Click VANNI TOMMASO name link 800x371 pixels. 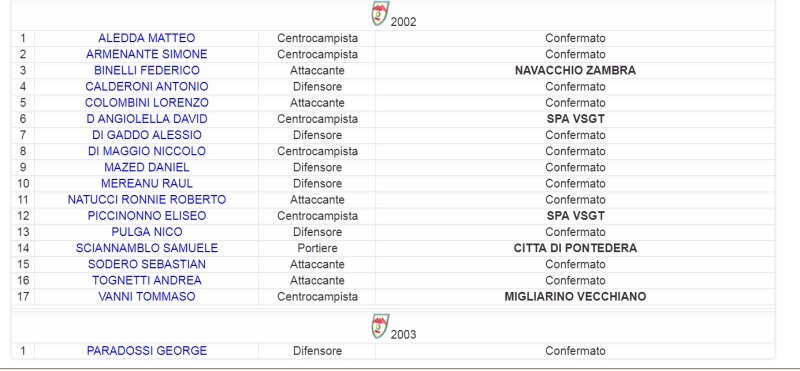click(x=146, y=297)
